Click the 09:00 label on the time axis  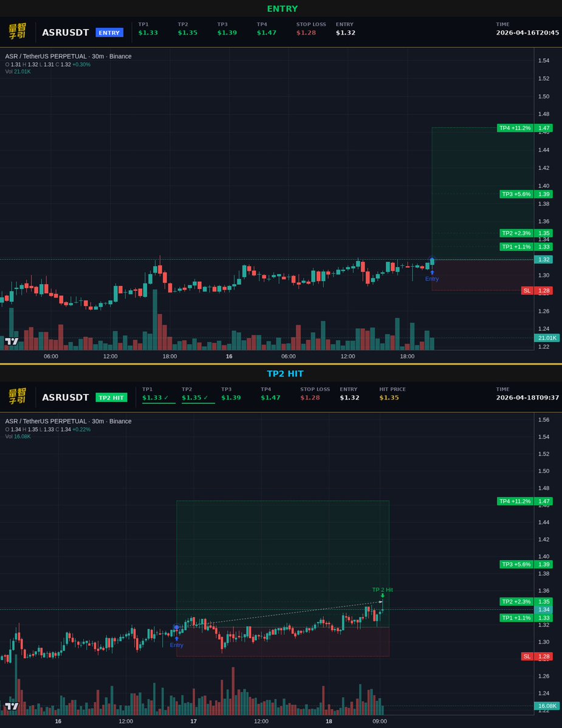(380, 721)
